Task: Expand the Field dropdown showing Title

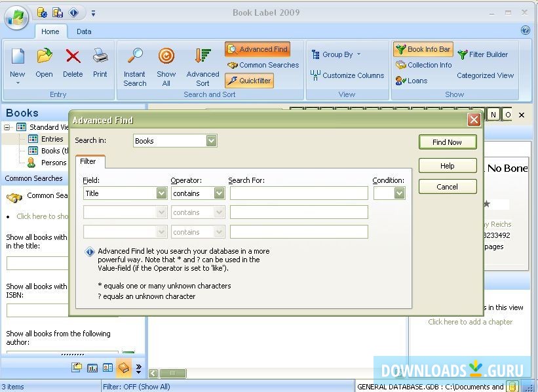Action: 161,193
